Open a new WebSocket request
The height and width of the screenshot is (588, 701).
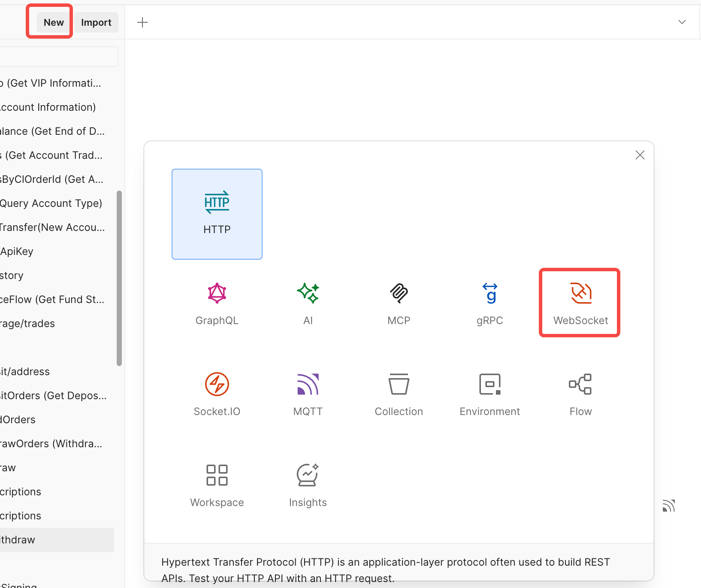pos(580,303)
